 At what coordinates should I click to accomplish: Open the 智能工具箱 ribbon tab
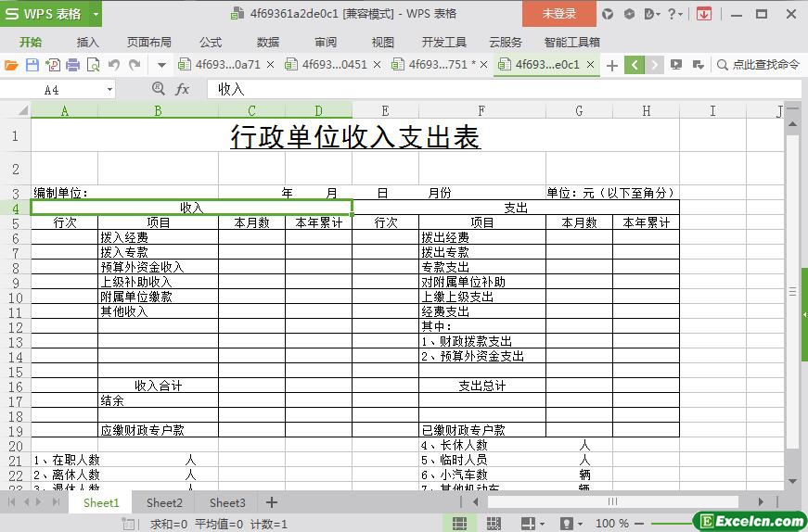(572, 43)
